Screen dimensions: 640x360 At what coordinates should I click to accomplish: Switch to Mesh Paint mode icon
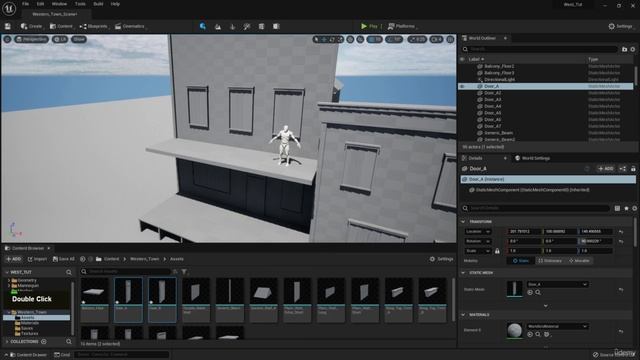[247, 27]
